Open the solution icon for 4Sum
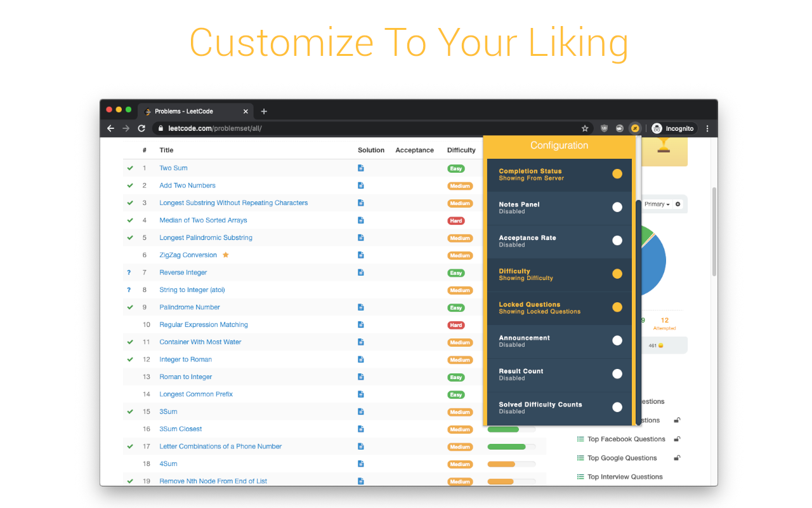The width and height of the screenshot is (812, 508). point(361,464)
